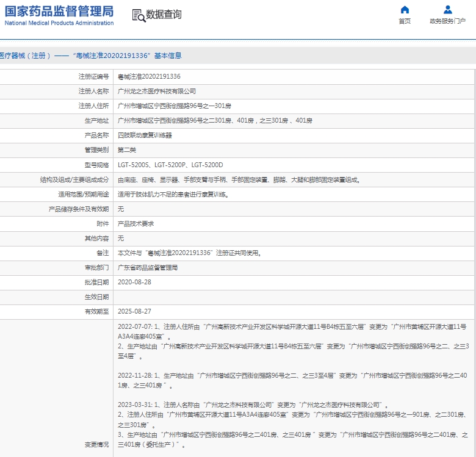Select approval date 2020-08-28
Image resolution: width=476 pixels, height=457 pixels.
134,282
